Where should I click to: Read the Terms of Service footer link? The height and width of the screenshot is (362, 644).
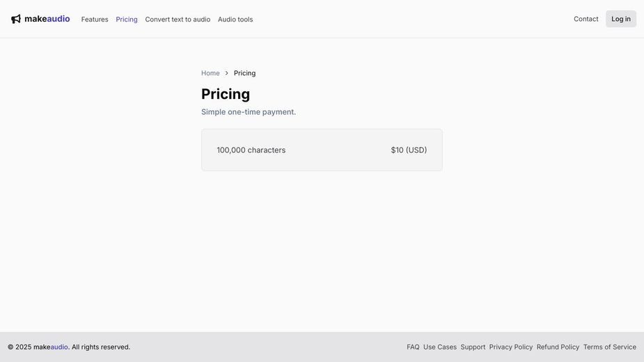point(609,347)
